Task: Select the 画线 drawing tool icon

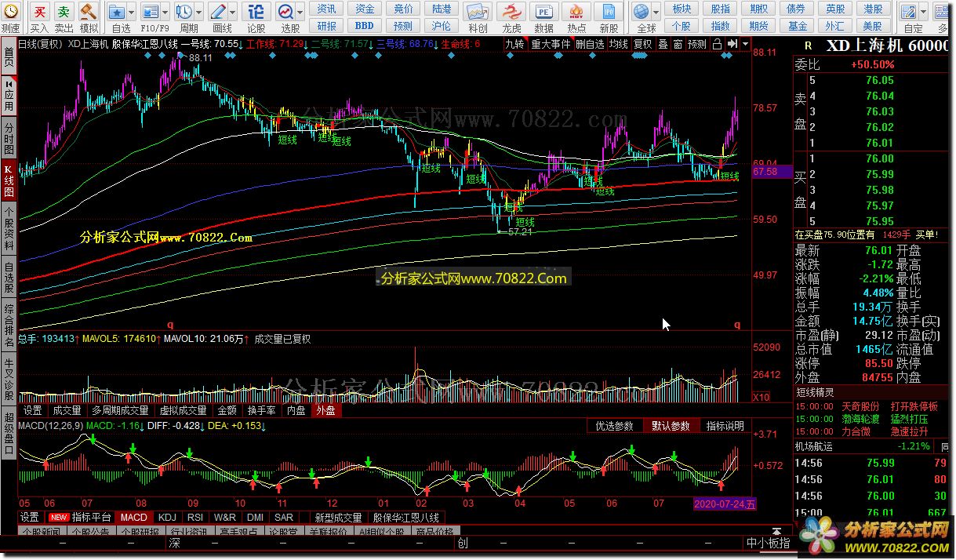Action: click(219, 13)
